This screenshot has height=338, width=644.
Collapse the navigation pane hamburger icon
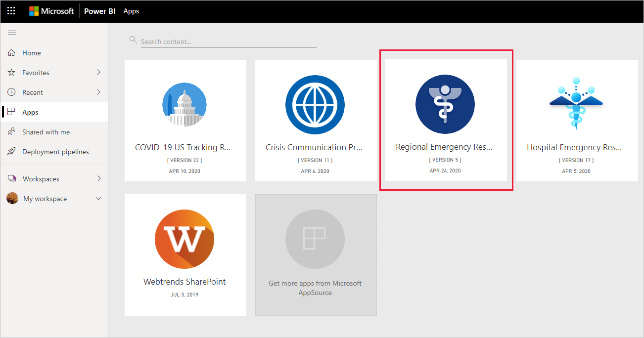tap(12, 33)
